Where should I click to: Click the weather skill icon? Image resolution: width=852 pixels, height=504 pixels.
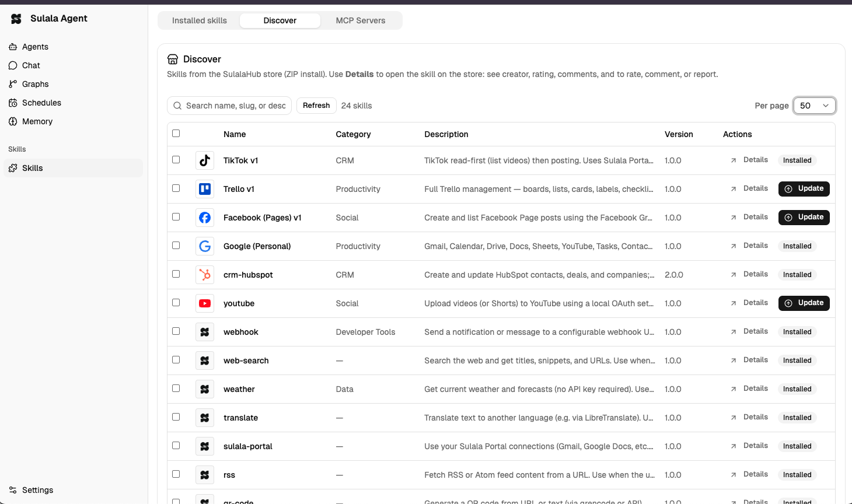[205, 389]
